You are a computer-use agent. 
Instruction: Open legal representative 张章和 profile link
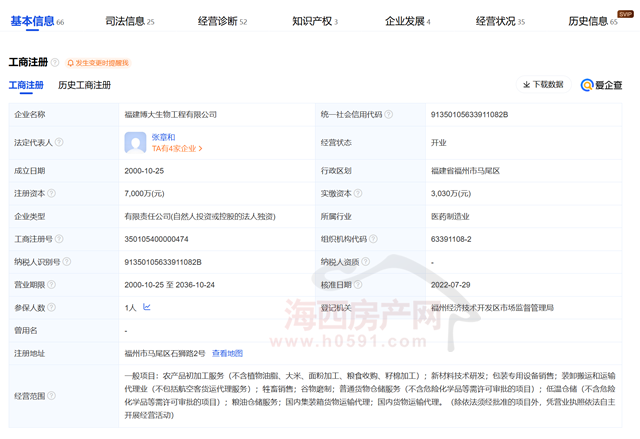point(164,137)
